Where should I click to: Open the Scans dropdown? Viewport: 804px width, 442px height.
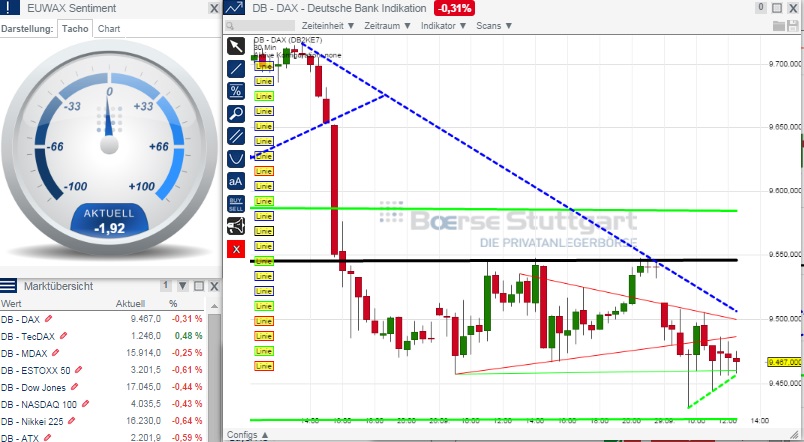point(494,26)
